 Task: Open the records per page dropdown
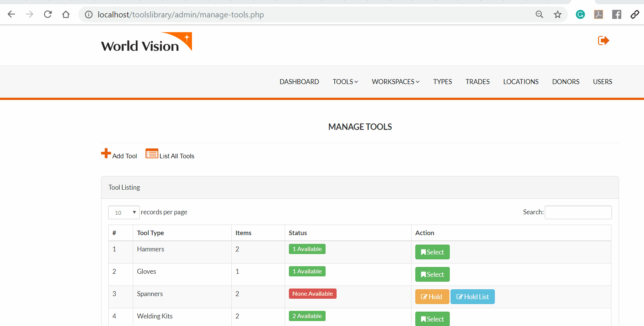coord(124,212)
